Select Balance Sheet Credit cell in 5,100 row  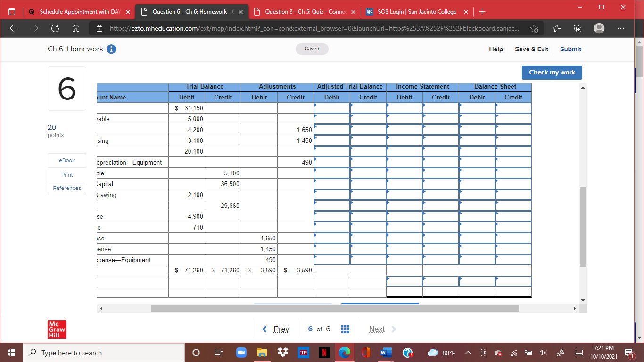[x=513, y=173]
